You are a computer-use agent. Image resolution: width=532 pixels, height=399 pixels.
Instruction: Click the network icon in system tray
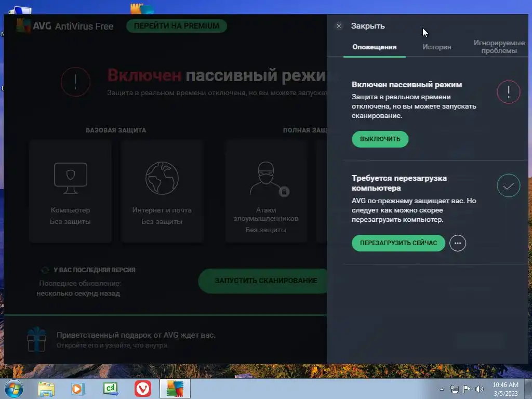(x=454, y=389)
